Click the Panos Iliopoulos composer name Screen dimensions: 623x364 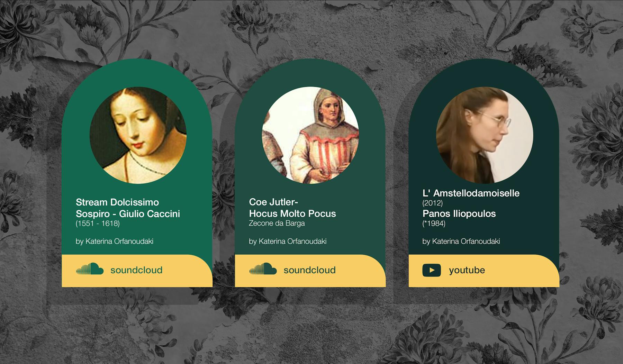pos(459,213)
